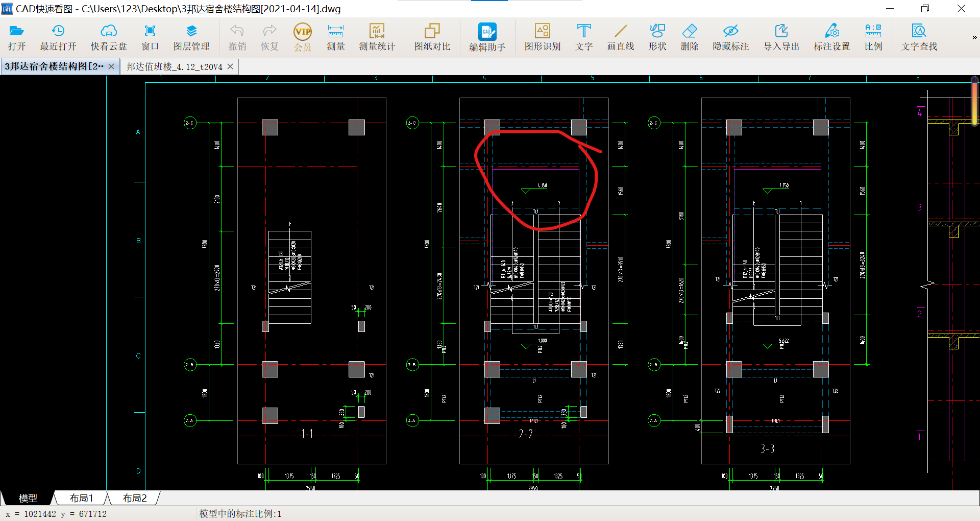The width and height of the screenshot is (980, 521).
Task: Redo with the 恢复 button
Action: point(269,38)
